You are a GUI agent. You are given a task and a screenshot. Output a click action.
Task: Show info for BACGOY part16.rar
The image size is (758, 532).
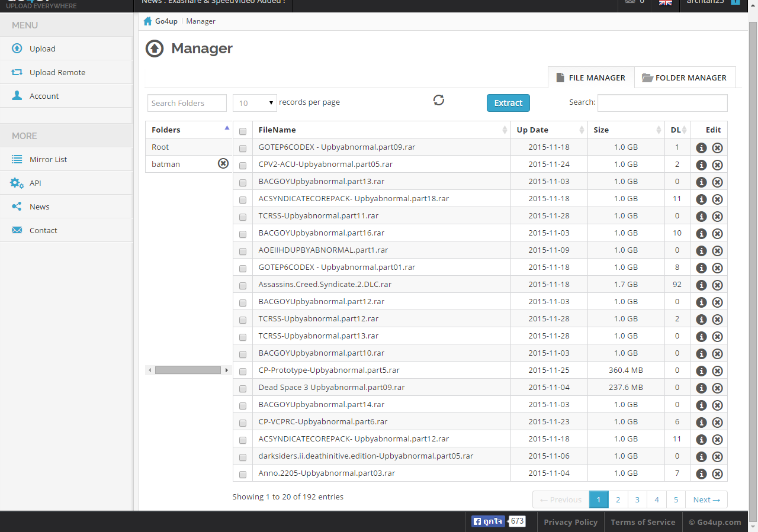pos(701,234)
